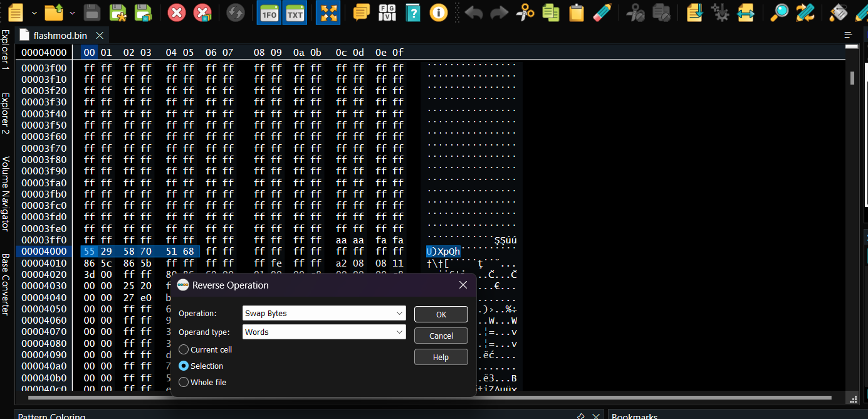Open Find with magnifying glass icon

[x=780, y=13]
